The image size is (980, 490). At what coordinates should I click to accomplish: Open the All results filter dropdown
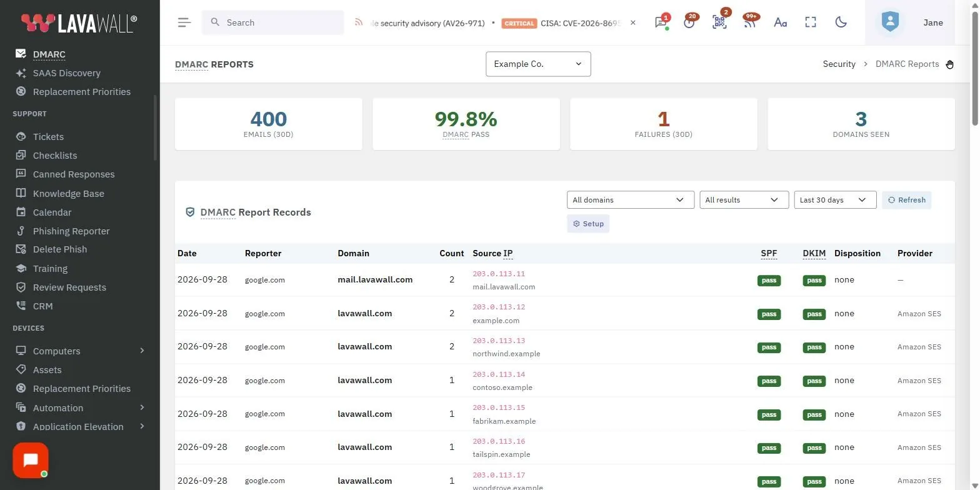tap(744, 200)
